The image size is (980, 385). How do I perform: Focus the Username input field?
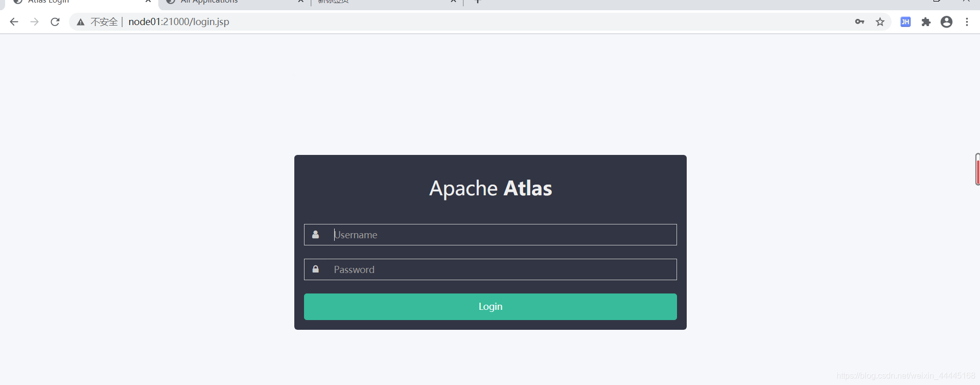491,235
